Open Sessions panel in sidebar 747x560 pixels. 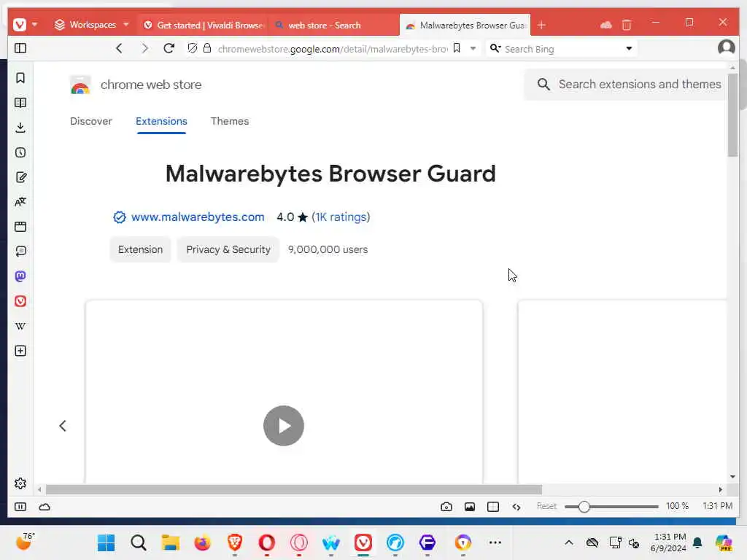[x=20, y=251]
